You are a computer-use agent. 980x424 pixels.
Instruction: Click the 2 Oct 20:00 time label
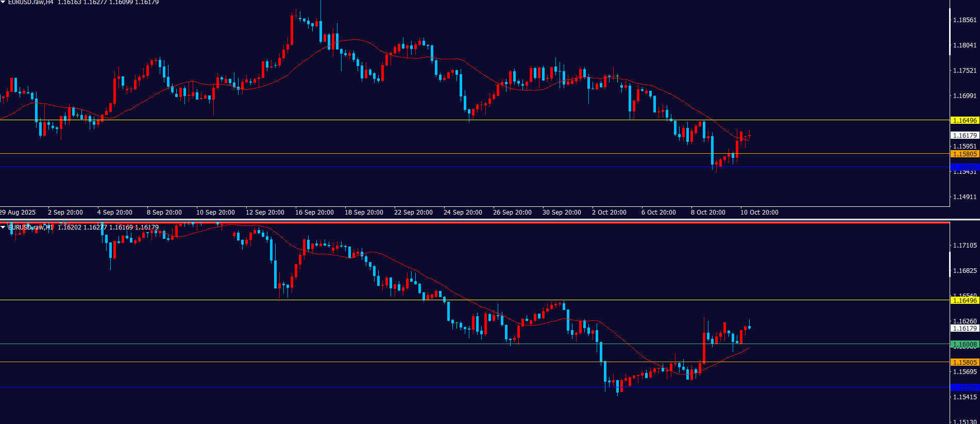609,213
